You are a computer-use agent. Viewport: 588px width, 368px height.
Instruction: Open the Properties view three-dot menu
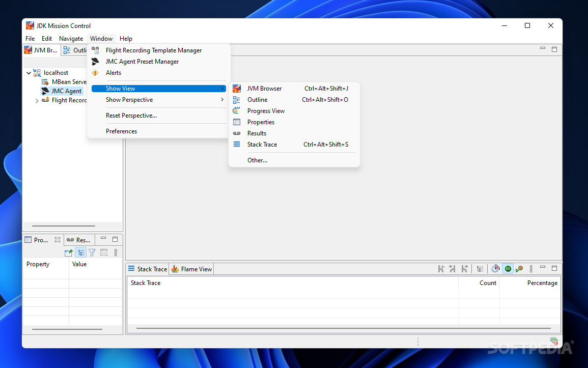(116, 253)
